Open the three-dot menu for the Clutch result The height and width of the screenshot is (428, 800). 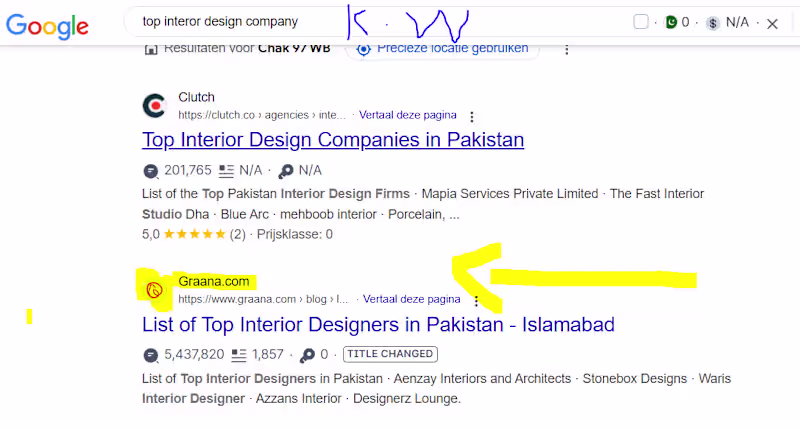pyautogui.click(x=473, y=116)
